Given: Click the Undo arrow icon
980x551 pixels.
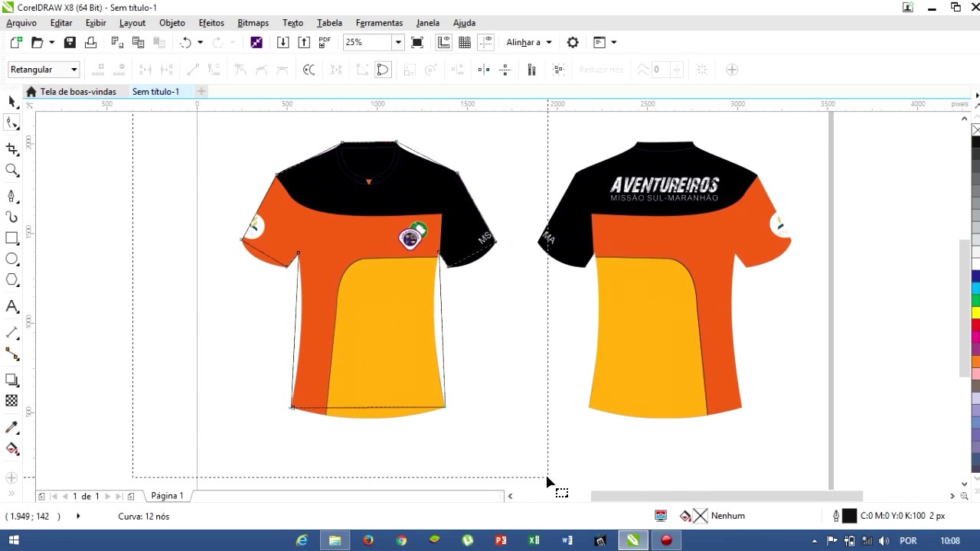Looking at the screenshot, I should [185, 43].
